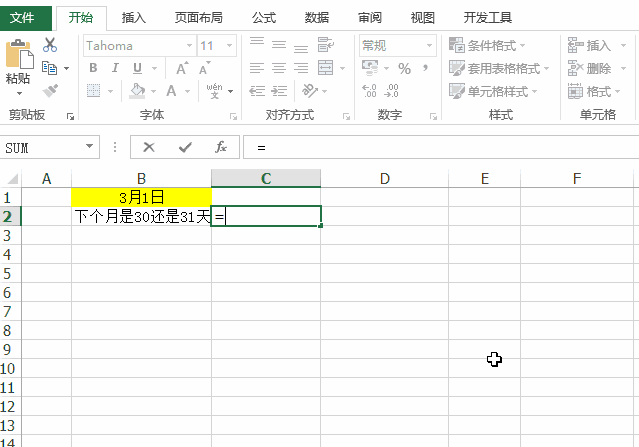This screenshot has height=447, width=639.
Task: Click the Increase Indent icon
Action: tap(279, 91)
